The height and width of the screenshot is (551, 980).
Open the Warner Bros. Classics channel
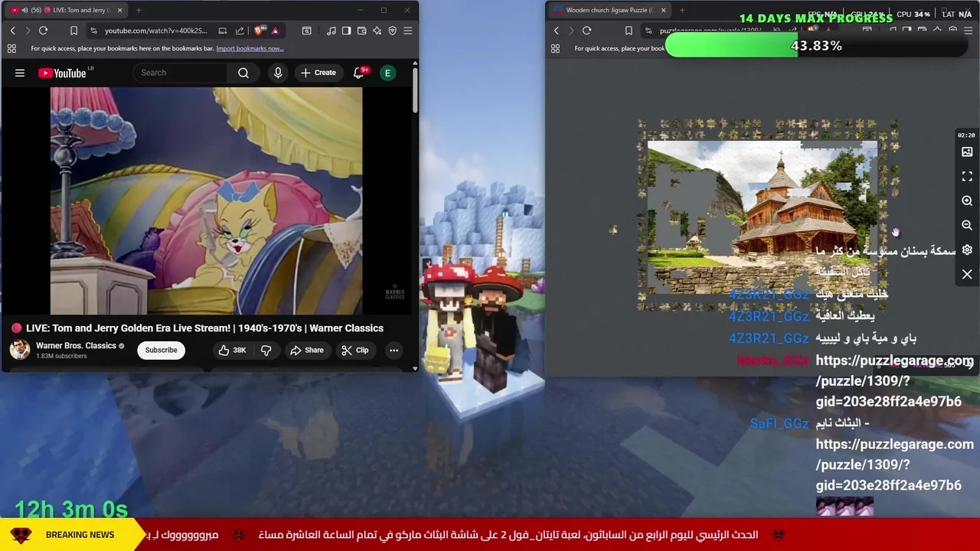[76, 346]
